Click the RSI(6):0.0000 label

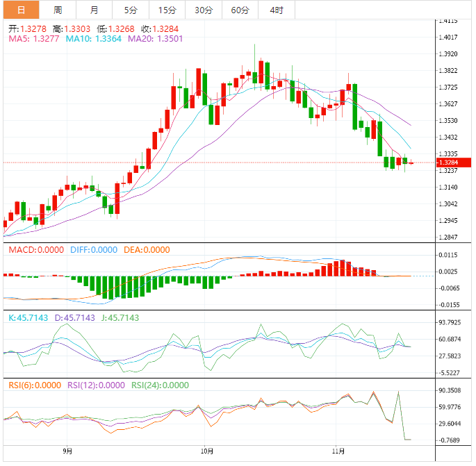pyautogui.click(x=35, y=385)
